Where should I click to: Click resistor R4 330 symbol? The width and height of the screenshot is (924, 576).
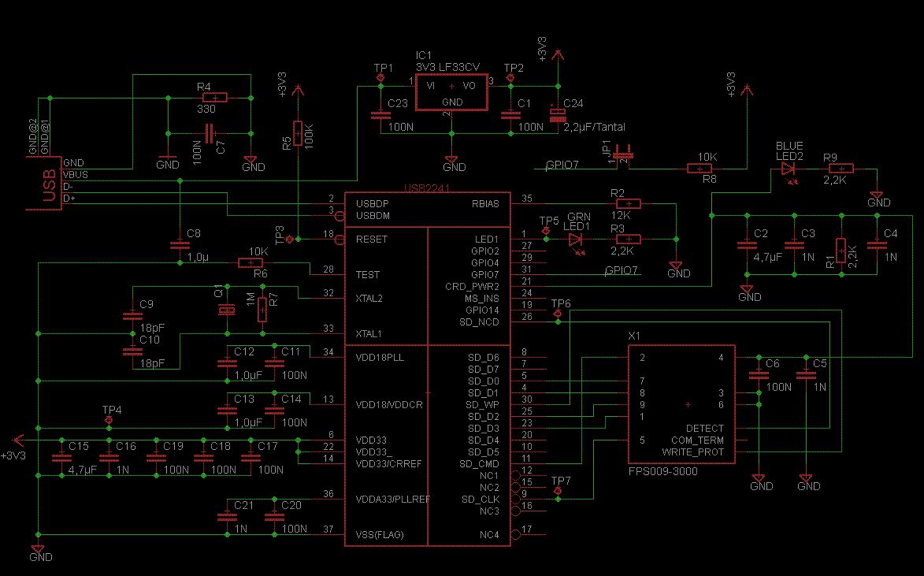[214, 98]
